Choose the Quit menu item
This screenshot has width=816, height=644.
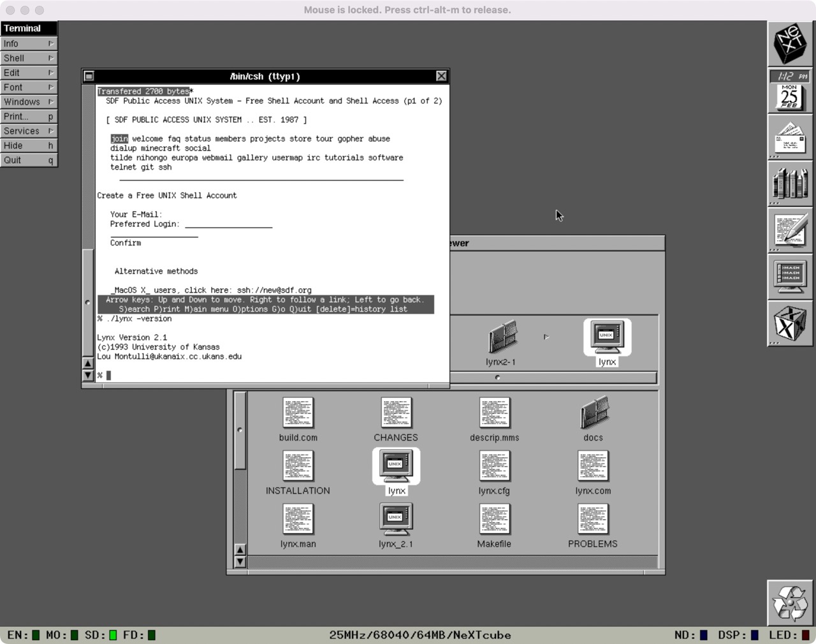(x=29, y=160)
